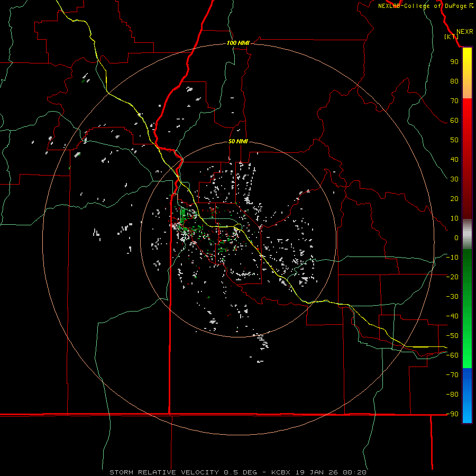
Task: Click the 20 value on velocity scale
Action: (454, 198)
